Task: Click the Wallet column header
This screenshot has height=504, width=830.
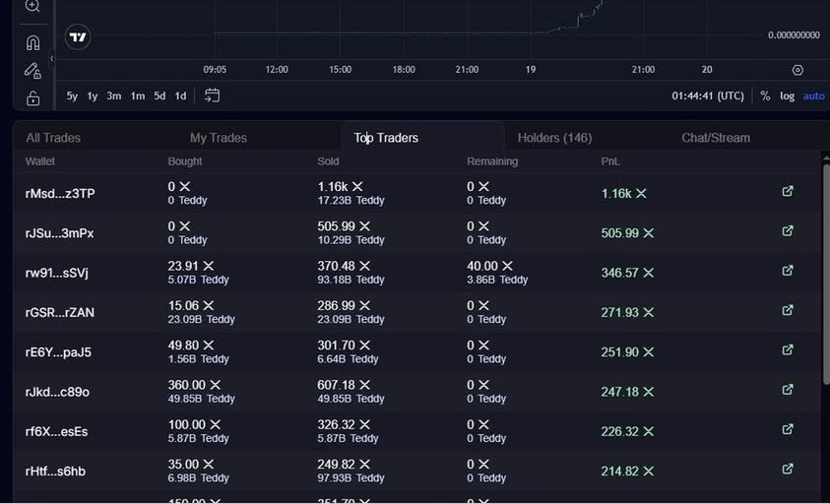Action: pyautogui.click(x=40, y=161)
